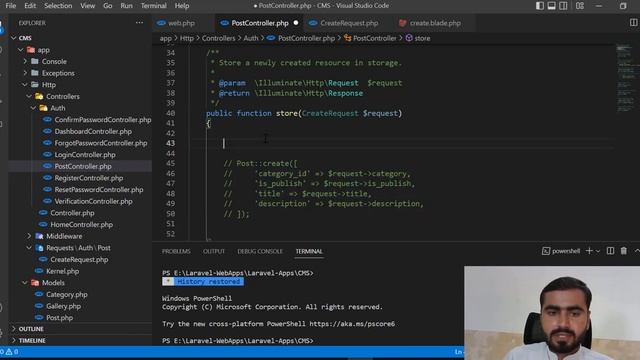This screenshot has width=640, height=360.
Task: Open the Selection menu
Action: point(58,6)
